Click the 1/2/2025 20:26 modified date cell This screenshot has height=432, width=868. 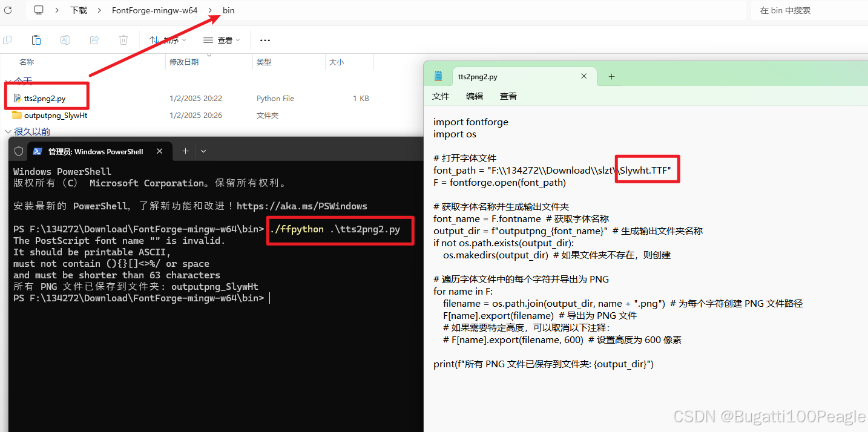point(196,115)
